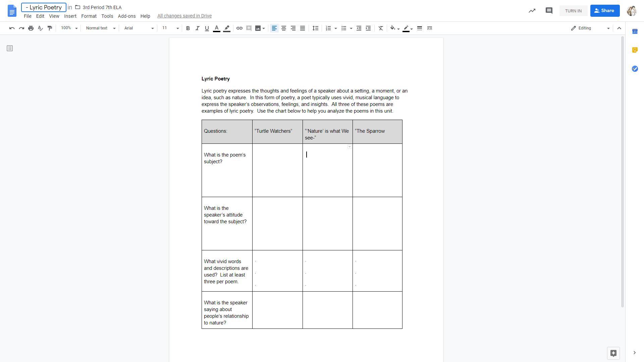Click the TURN IN button
Image resolution: width=644 pixels, height=362 pixels.
point(573,11)
